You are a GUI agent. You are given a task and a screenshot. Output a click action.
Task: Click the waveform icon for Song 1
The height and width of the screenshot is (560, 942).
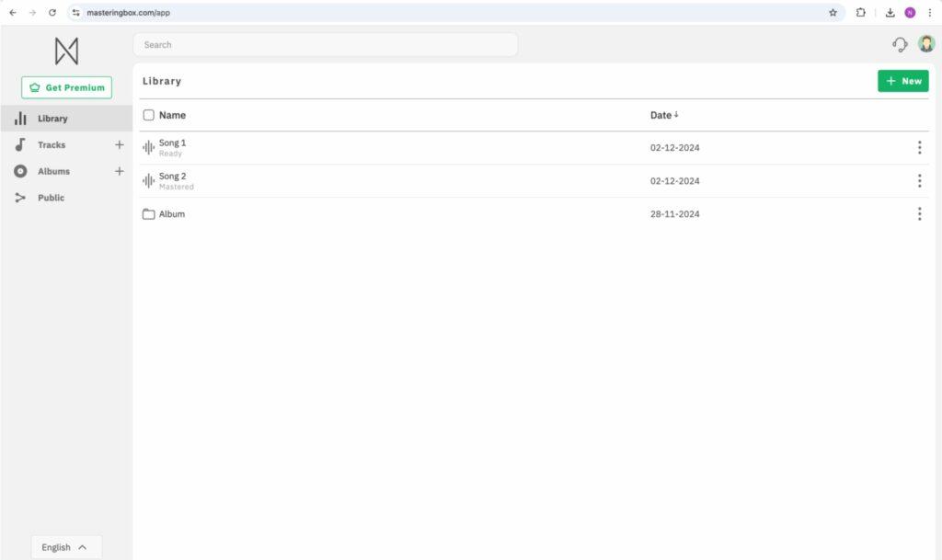point(148,147)
